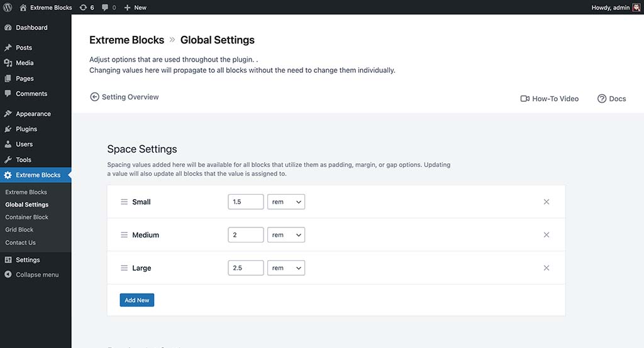Open Contact Us submenu item

click(20, 242)
